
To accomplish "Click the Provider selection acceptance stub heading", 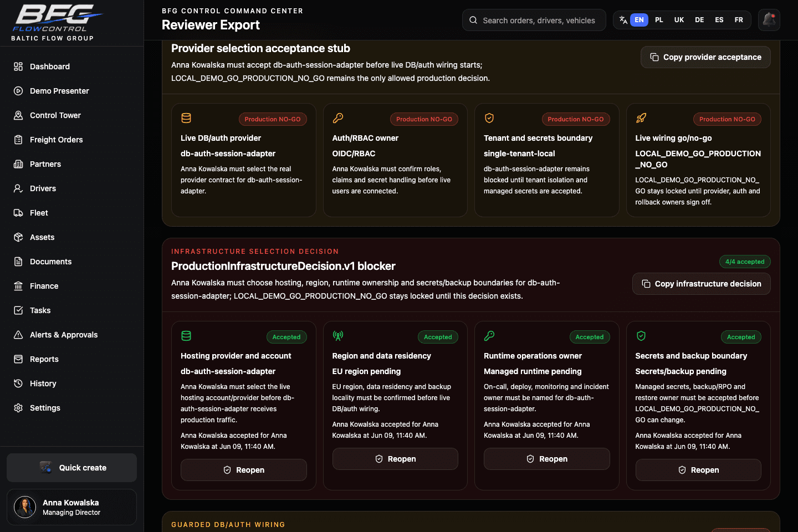I will [x=260, y=48].
